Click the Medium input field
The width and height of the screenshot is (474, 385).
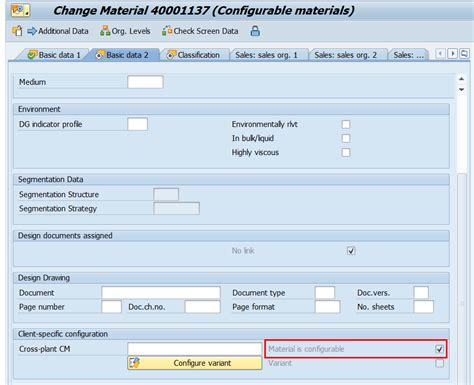[145, 82]
